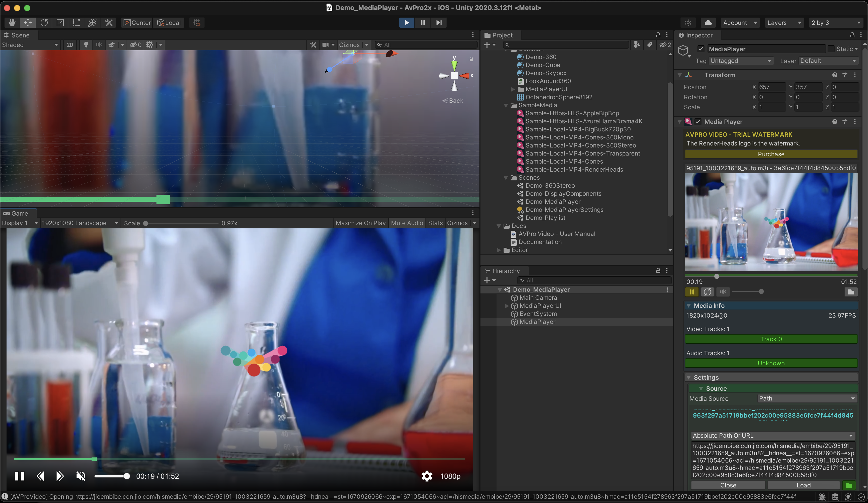Screen dimensions: 868x503
Task: Collapse the SampleMedia folder
Action: [x=506, y=106]
